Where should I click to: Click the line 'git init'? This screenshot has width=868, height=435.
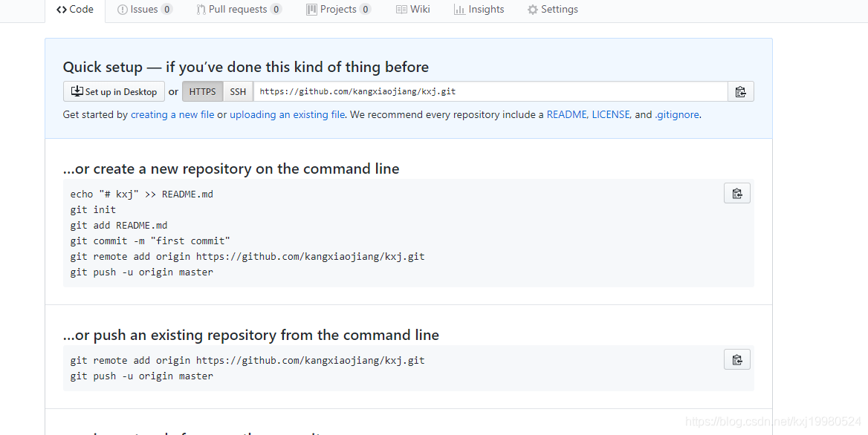click(x=93, y=209)
